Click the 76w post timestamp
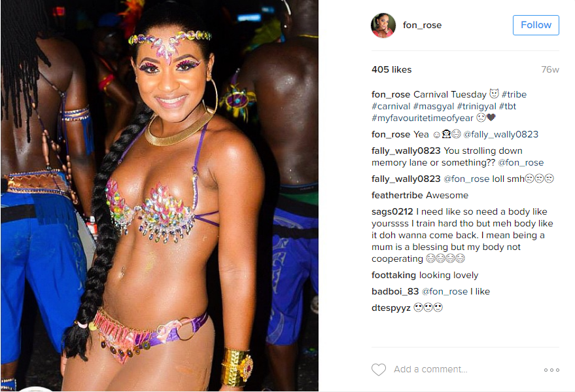The height and width of the screenshot is (392, 575). pos(550,69)
